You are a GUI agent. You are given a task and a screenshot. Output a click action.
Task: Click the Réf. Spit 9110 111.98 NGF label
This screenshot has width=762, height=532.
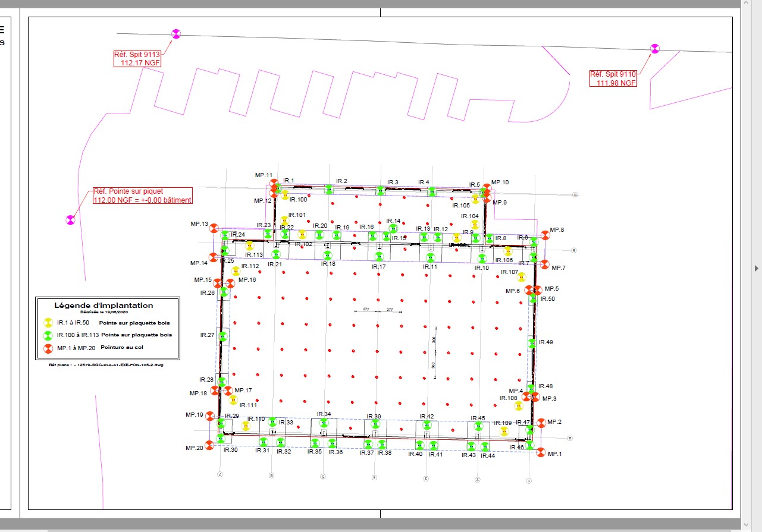click(x=613, y=78)
